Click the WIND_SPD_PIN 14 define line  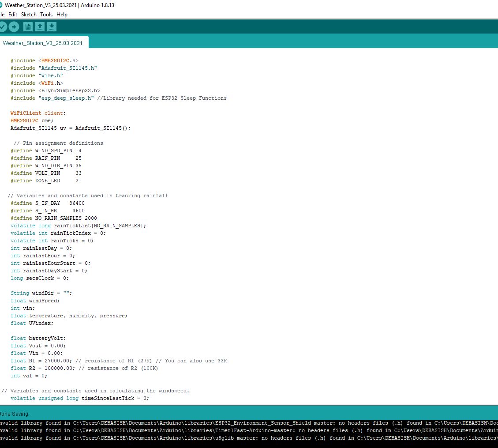(x=46, y=151)
